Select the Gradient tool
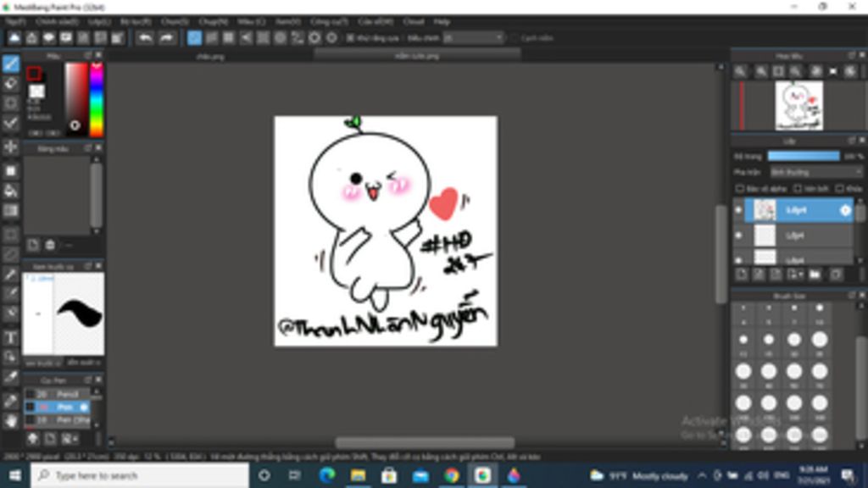Screen dimensions: 868x488 [x=10, y=211]
